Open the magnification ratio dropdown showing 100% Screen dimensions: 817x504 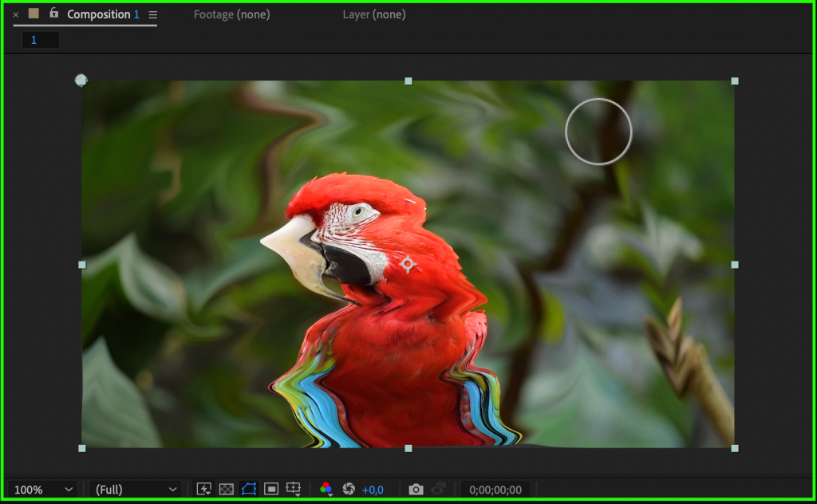[x=43, y=488]
